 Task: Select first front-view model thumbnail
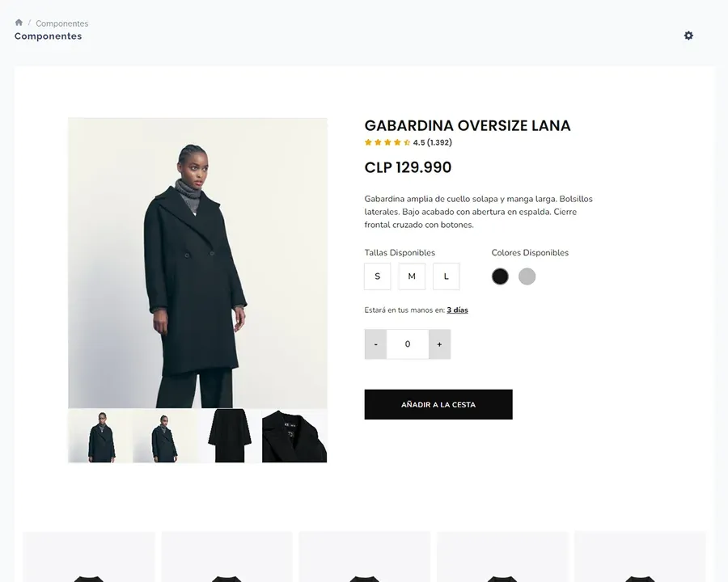point(100,436)
